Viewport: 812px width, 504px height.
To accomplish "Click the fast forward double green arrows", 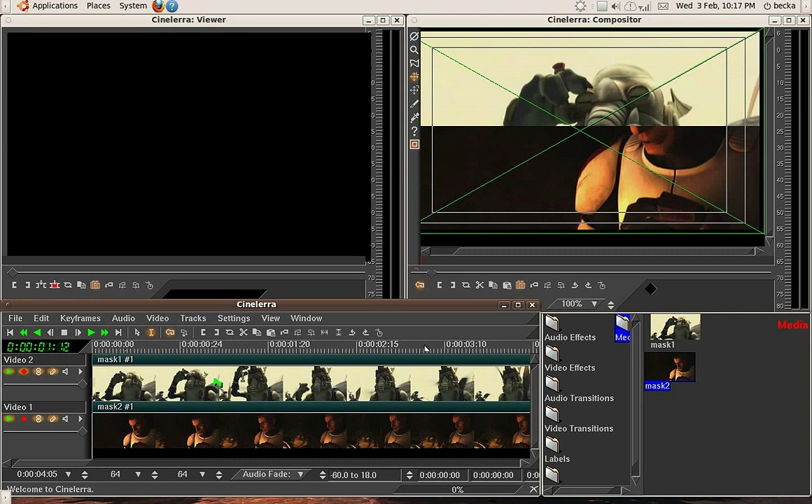I will coord(104,332).
